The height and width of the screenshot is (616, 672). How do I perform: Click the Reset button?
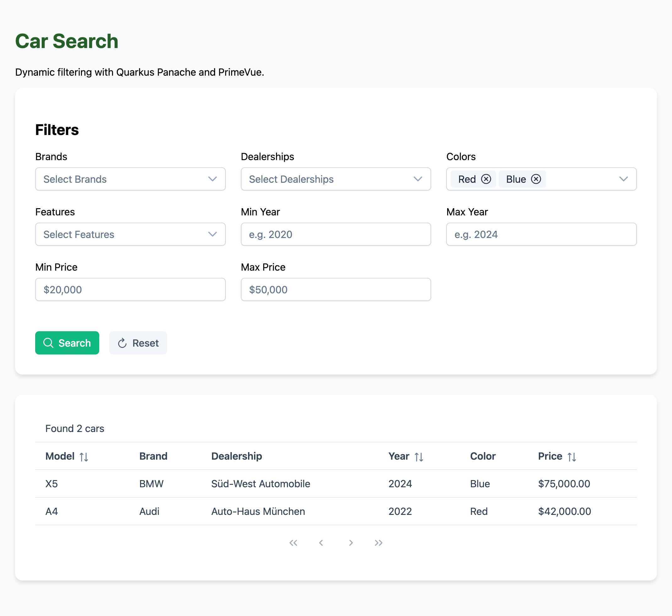(138, 343)
